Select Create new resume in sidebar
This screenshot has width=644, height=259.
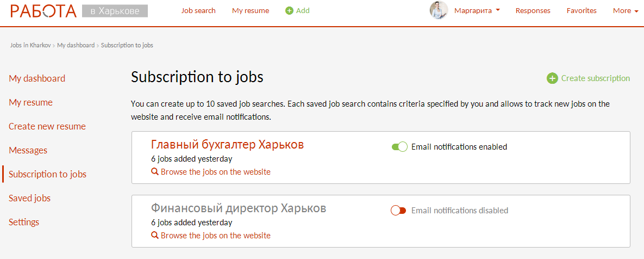47,126
